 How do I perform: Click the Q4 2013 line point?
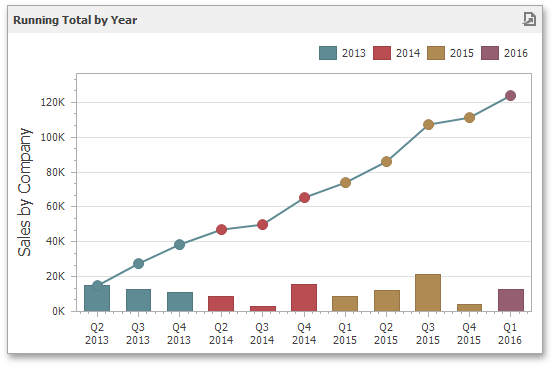[179, 244]
